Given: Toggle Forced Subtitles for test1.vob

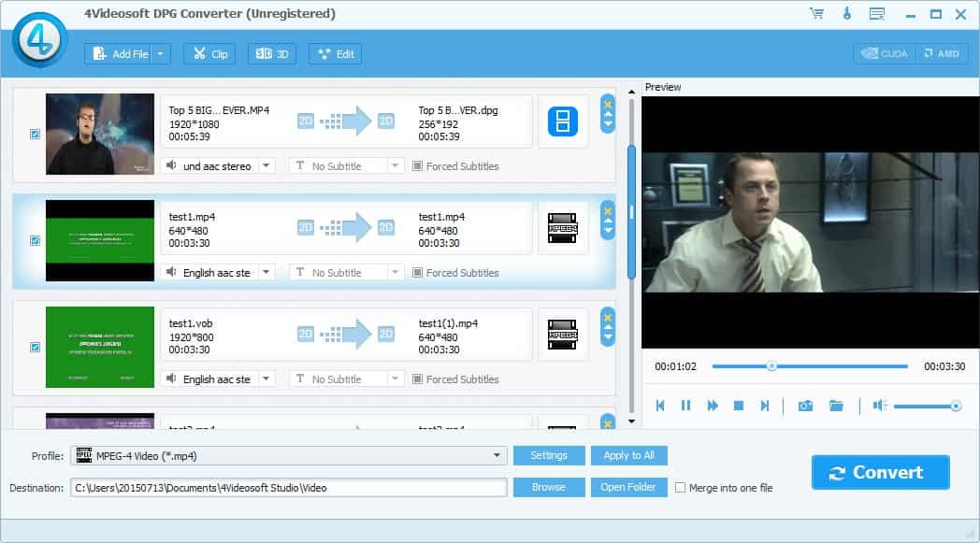Looking at the screenshot, I should tap(417, 379).
